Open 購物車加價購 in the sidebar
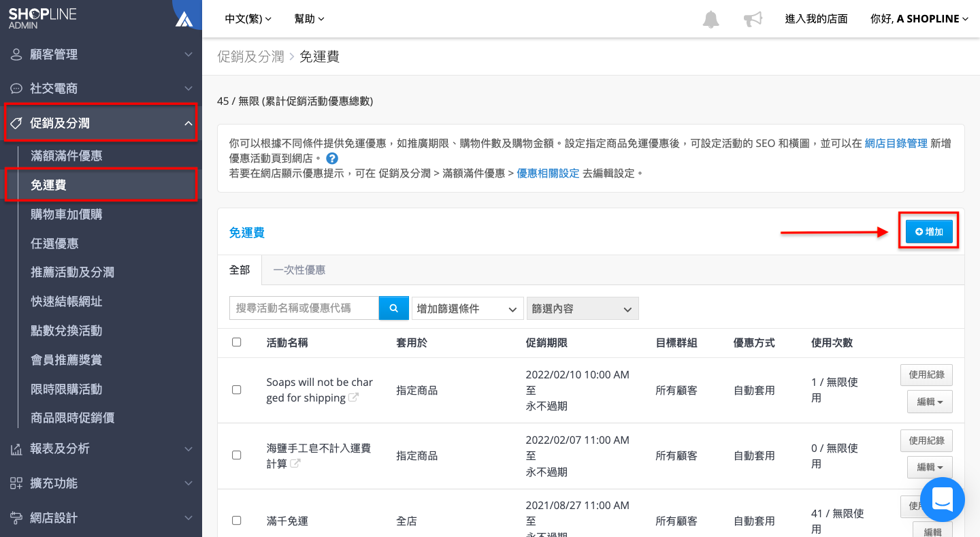The image size is (980, 537). [67, 214]
